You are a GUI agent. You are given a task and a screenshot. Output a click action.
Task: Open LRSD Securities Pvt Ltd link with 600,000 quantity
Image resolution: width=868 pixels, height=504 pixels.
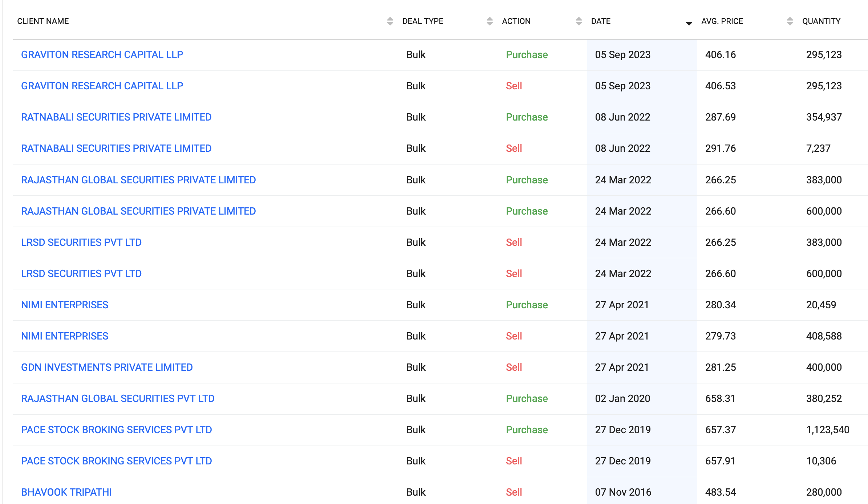[x=81, y=274]
